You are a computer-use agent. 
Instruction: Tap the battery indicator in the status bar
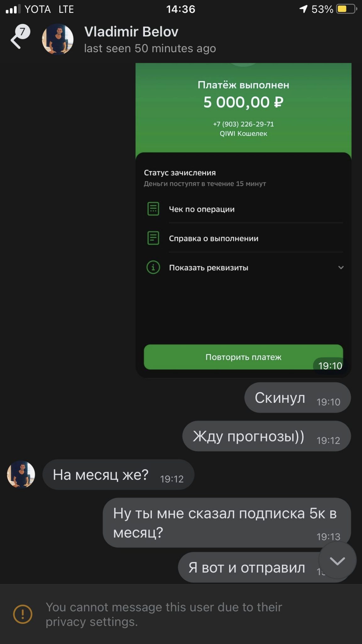[x=347, y=9]
